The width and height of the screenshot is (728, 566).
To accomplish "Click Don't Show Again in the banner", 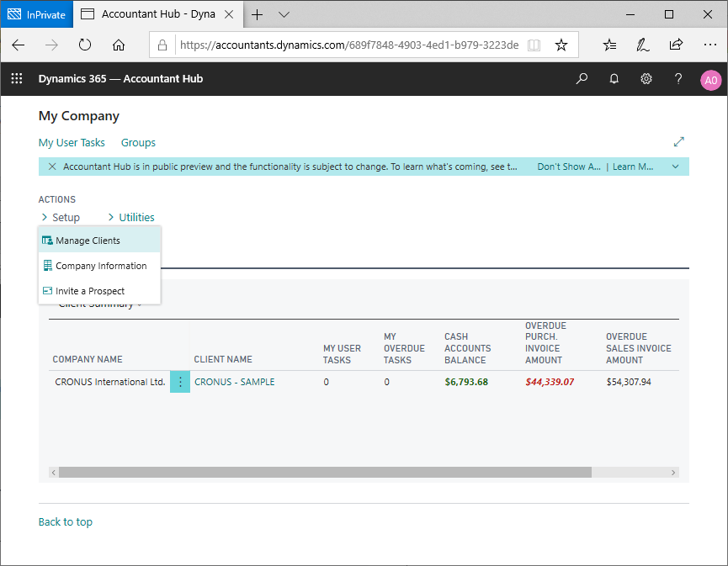I will 569,167.
